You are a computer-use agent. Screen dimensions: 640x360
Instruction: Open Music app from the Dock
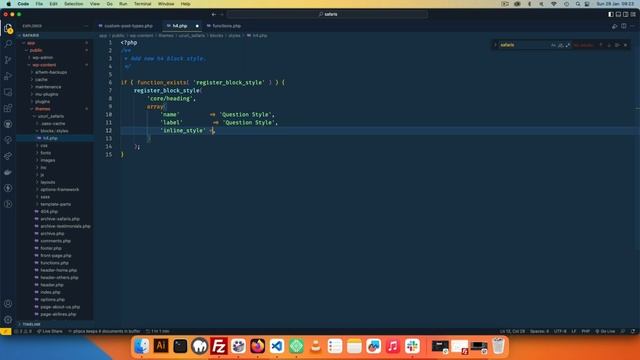393,346
